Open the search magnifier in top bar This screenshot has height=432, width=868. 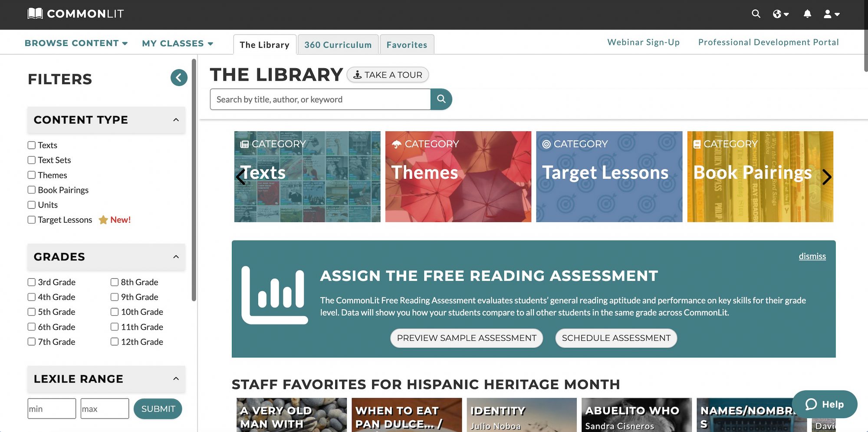pos(756,14)
